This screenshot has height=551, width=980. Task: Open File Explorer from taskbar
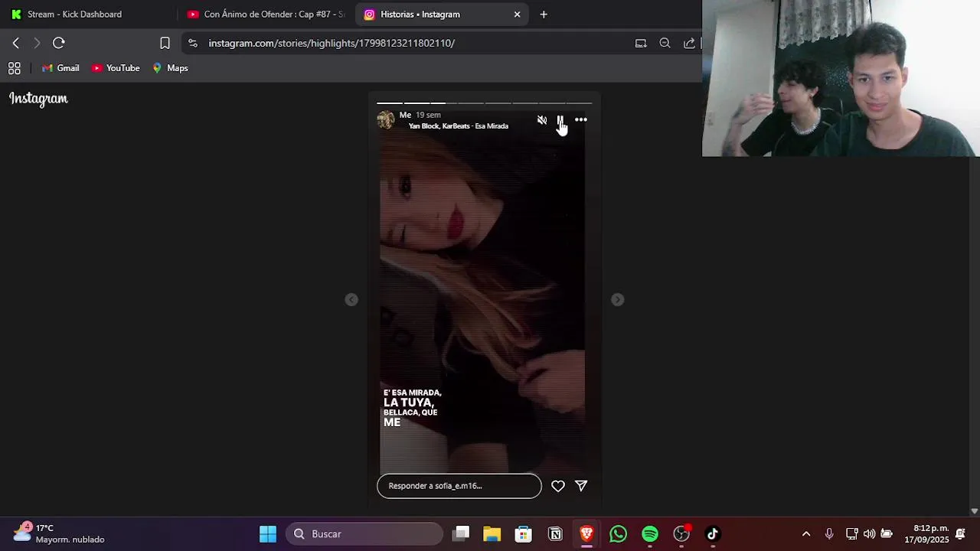point(492,534)
